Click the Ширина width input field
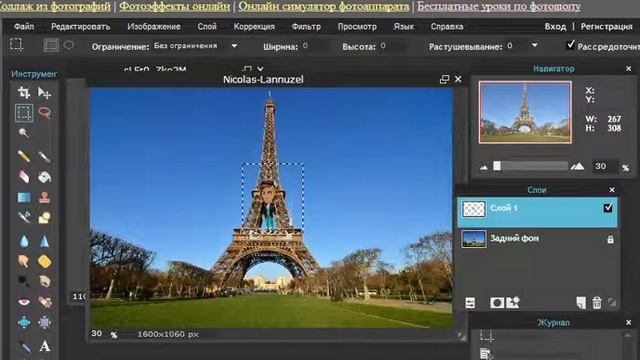 314,46
